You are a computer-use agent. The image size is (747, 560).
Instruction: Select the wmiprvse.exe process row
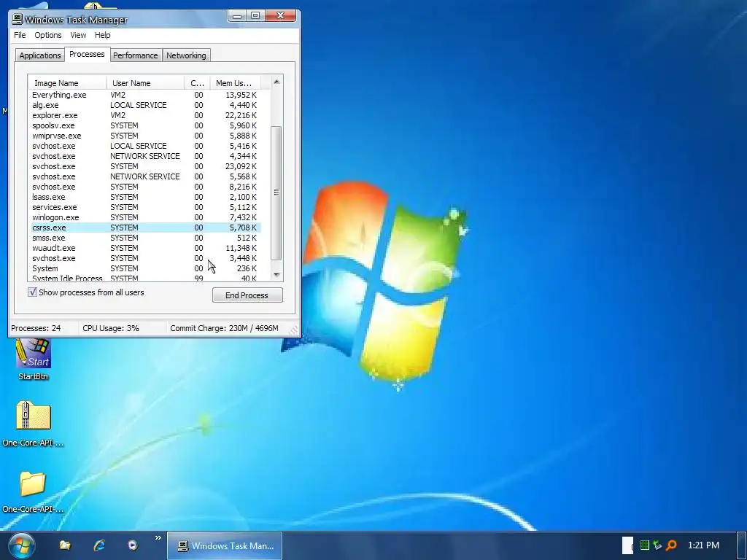pyautogui.click(x=146, y=136)
